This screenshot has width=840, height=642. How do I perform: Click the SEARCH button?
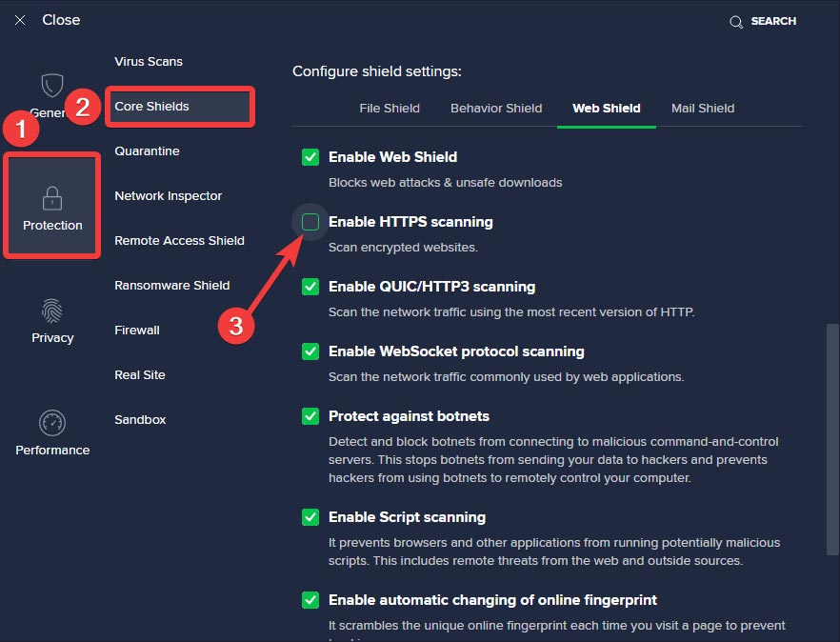[773, 20]
